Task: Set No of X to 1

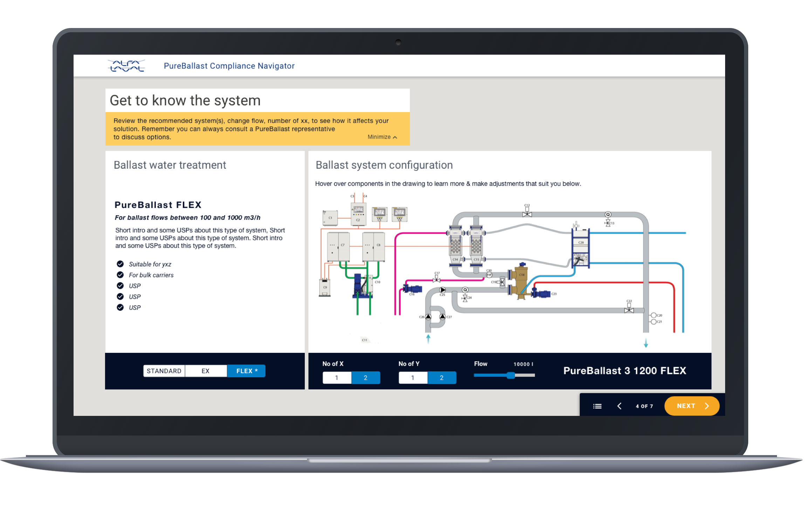Action: click(x=337, y=378)
